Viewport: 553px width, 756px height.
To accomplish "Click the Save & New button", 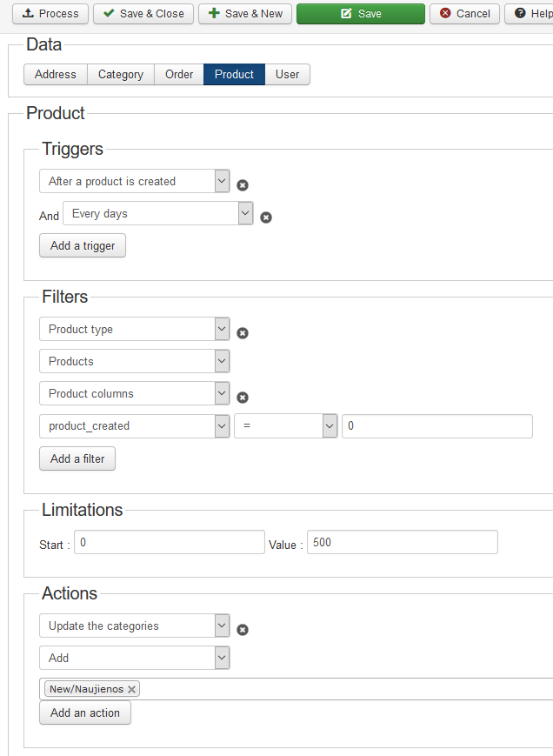I will [x=245, y=14].
